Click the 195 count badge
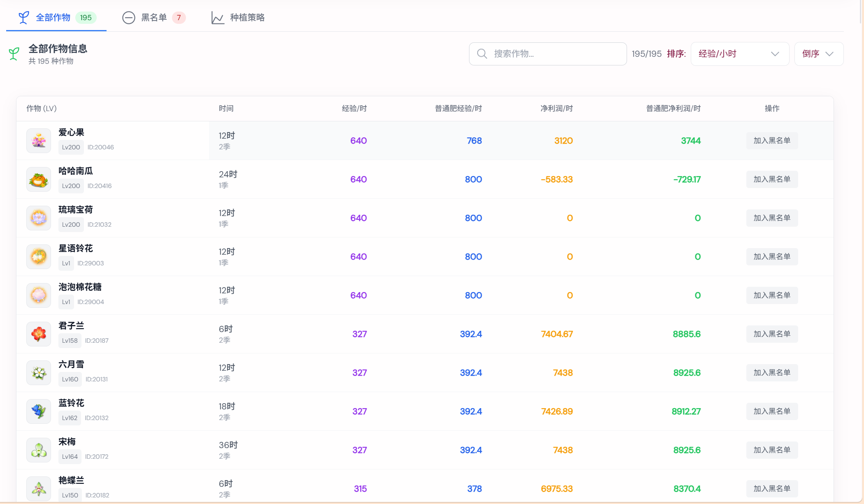This screenshot has width=864, height=504. click(86, 18)
